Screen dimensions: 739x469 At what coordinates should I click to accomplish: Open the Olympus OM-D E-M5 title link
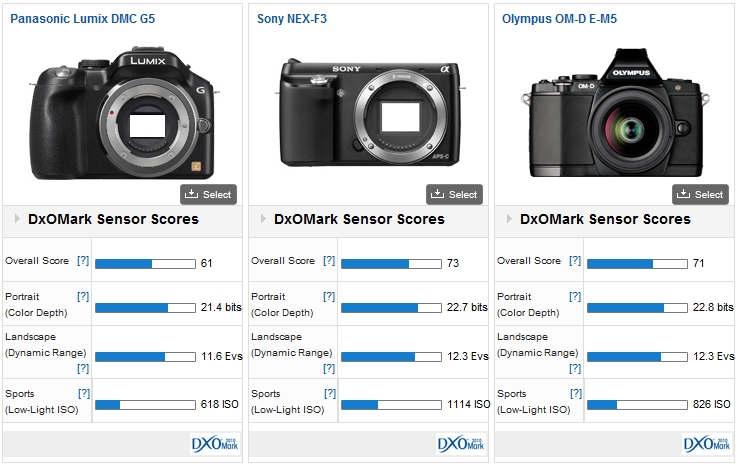(559, 19)
